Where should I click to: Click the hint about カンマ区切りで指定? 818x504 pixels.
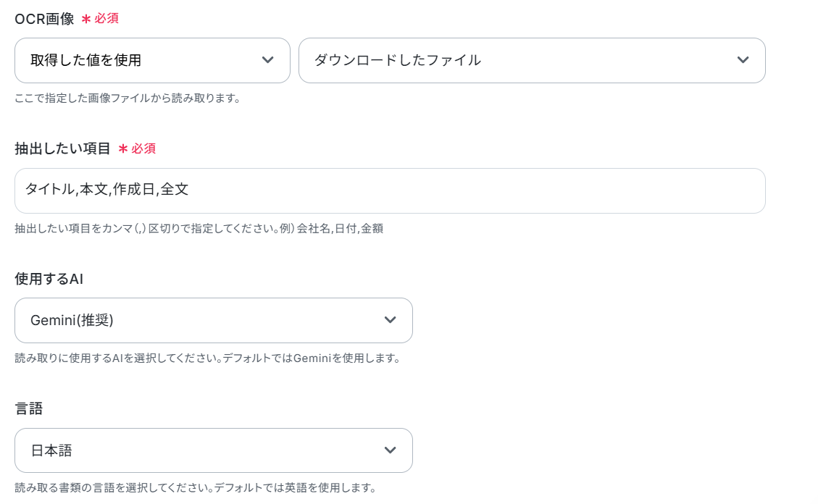[x=199, y=229]
